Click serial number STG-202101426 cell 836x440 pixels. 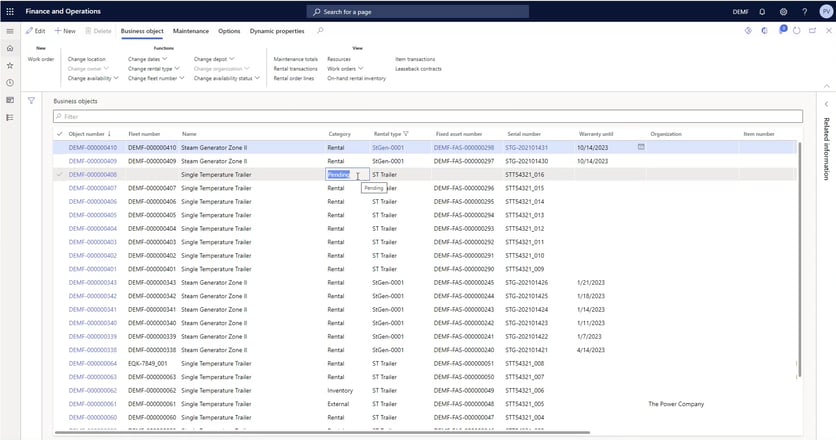[x=527, y=283]
